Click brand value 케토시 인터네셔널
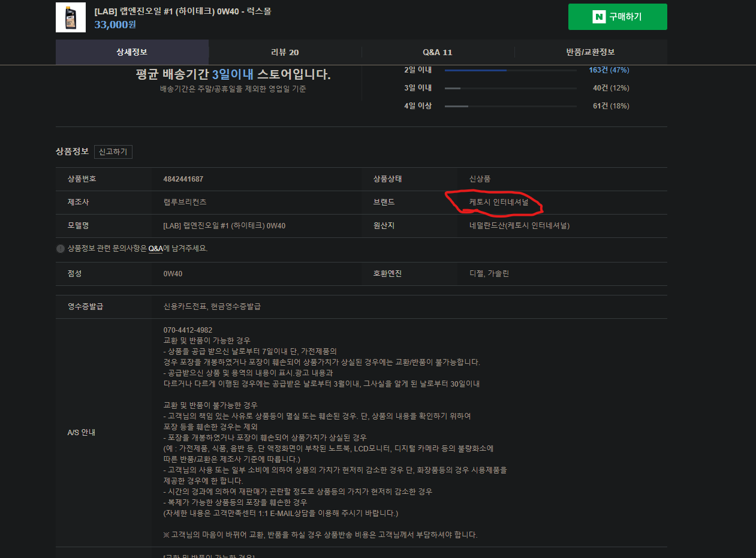 tap(499, 203)
